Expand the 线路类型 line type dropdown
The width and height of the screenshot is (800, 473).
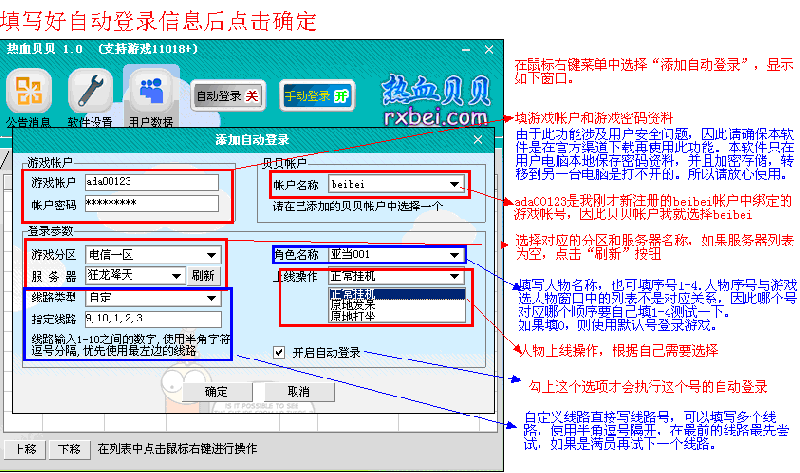click(x=211, y=297)
